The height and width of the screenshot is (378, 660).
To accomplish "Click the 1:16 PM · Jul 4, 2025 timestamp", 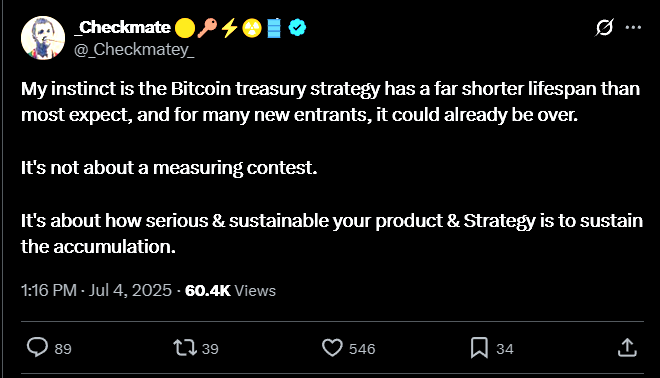I will (x=96, y=290).
